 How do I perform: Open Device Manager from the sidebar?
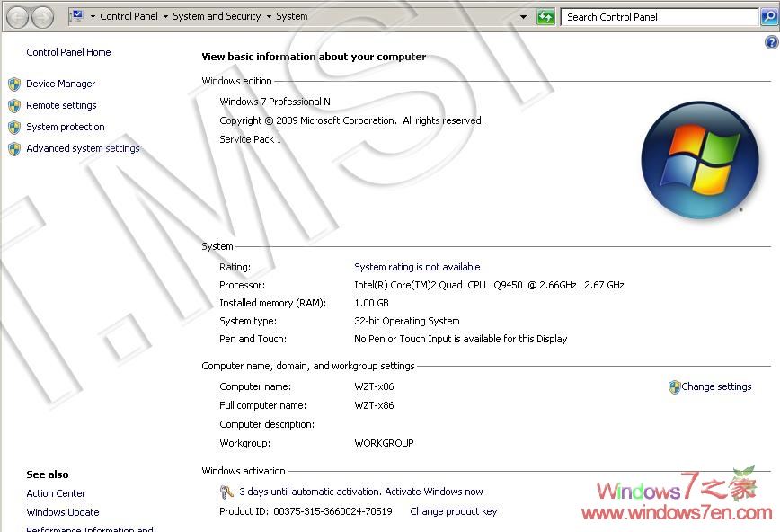[x=60, y=84]
